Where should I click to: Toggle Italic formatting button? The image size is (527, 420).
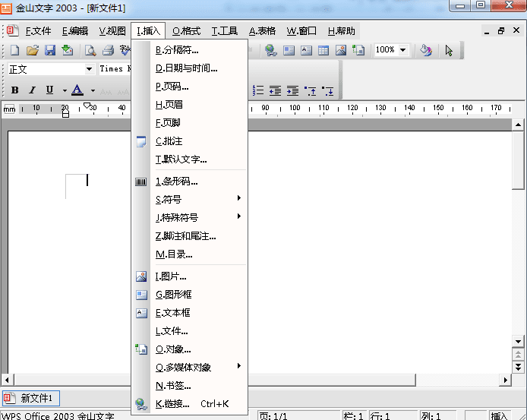coord(32,90)
